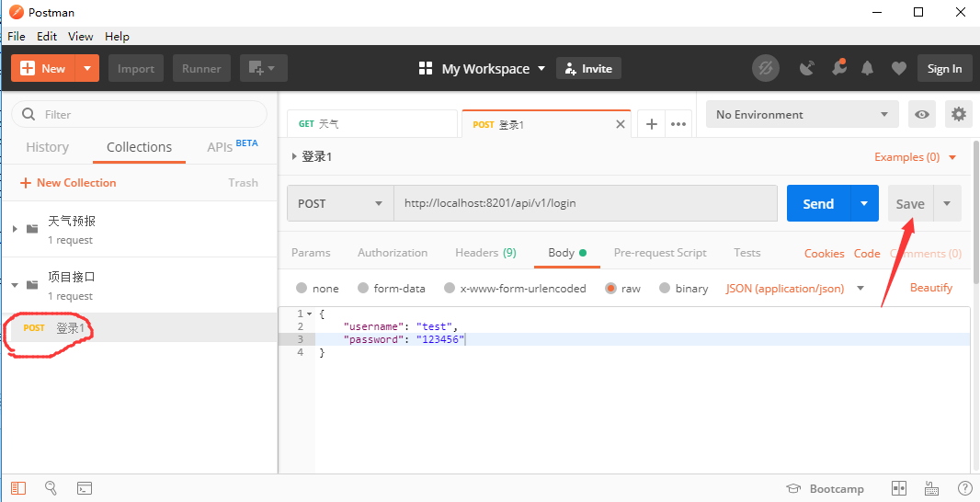Switch to the Collections tab
Screen dimensions: 980x502
coord(140,147)
